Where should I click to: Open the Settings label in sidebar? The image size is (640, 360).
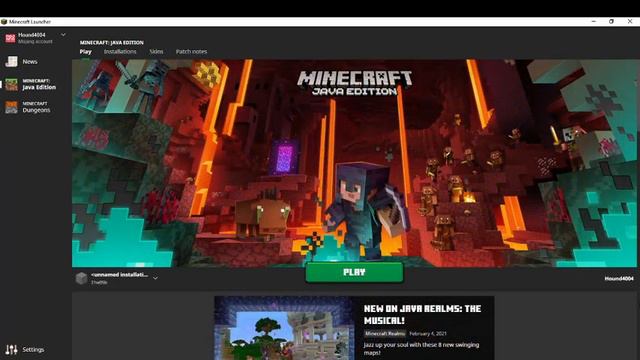coord(33,349)
